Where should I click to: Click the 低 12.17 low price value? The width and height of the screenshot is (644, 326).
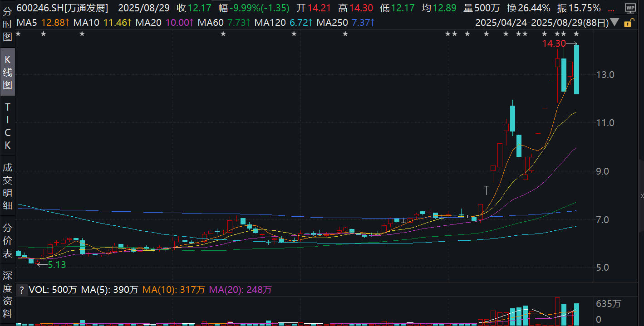click(x=398, y=8)
